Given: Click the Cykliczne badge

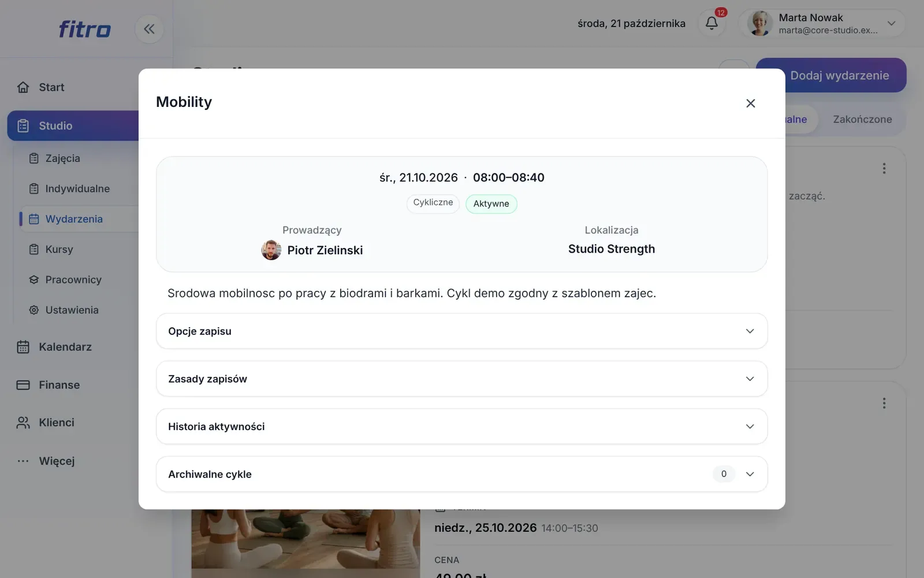Looking at the screenshot, I should pos(433,203).
